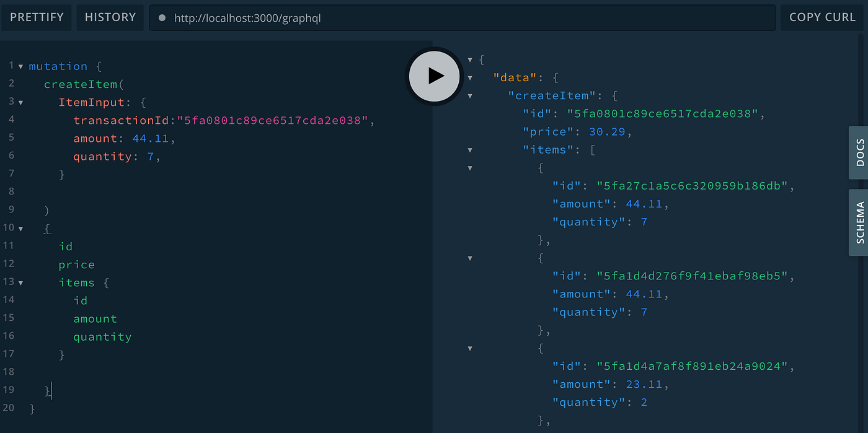Fold the mutation block at line 1
Image resolution: width=868 pixels, height=433 pixels.
coord(20,66)
